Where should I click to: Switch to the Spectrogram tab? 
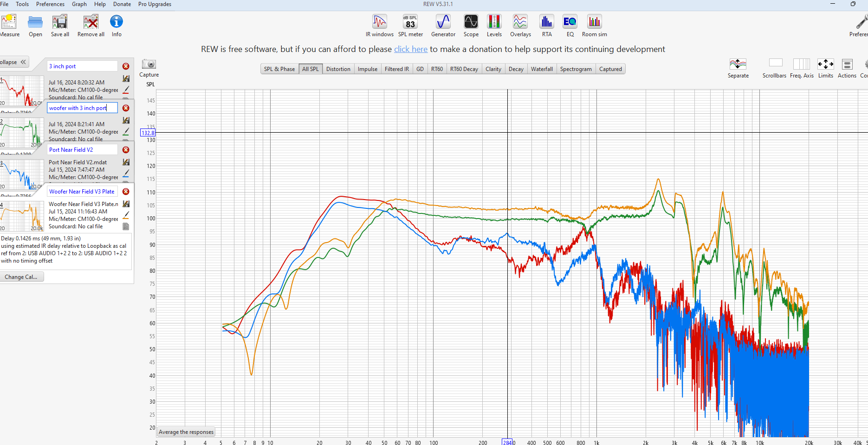pos(576,69)
